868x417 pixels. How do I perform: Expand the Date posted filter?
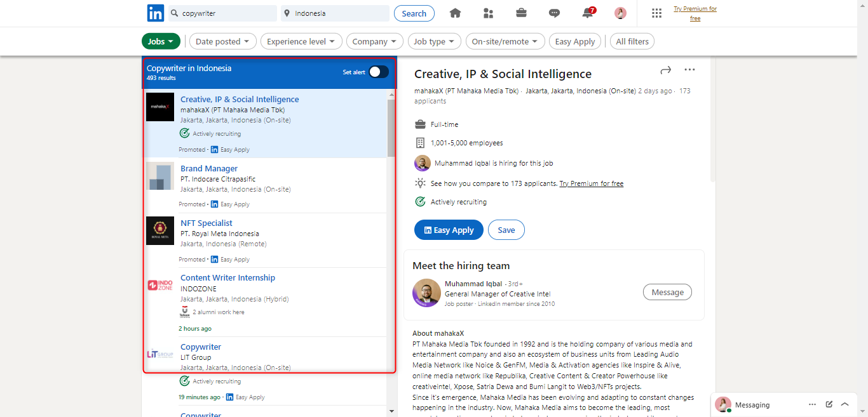(222, 41)
